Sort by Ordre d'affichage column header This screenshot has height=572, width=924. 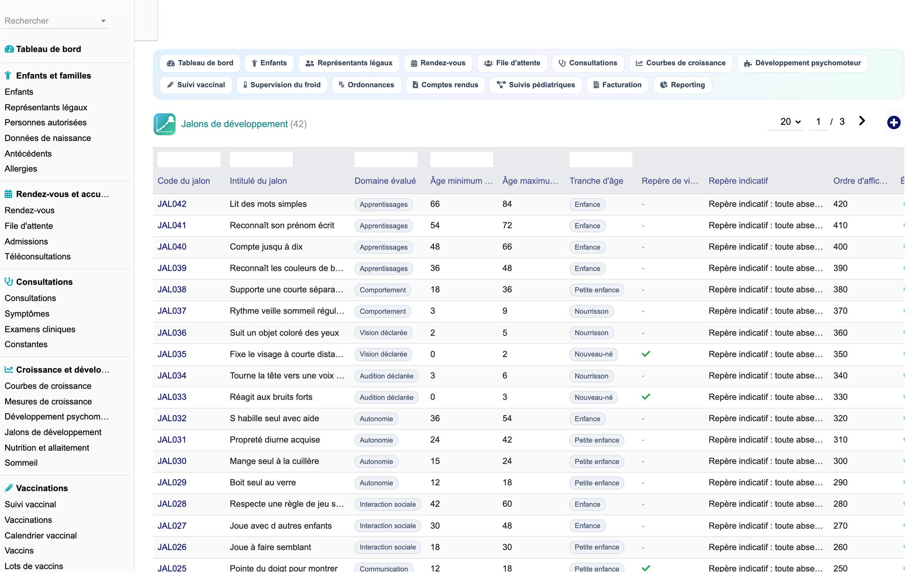point(860,181)
